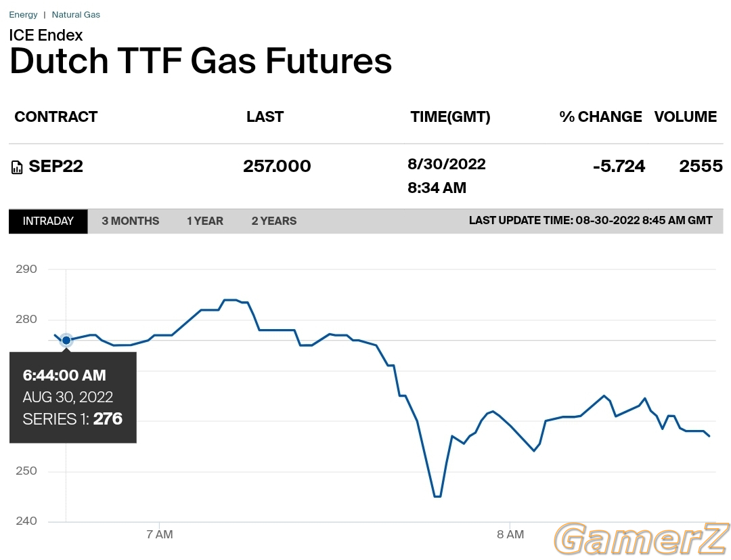Click the % CHANGE column header
The width and height of the screenshot is (731, 560).
pyautogui.click(x=600, y=116)
